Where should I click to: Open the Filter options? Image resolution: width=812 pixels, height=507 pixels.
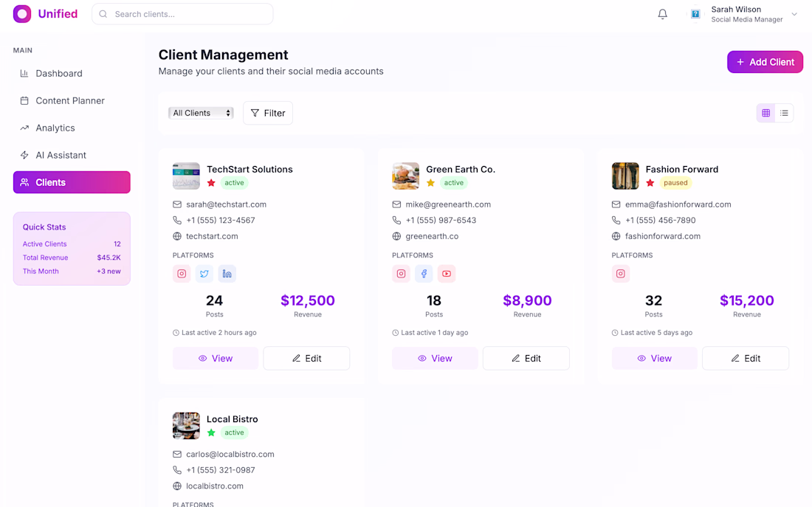(267, 113)
